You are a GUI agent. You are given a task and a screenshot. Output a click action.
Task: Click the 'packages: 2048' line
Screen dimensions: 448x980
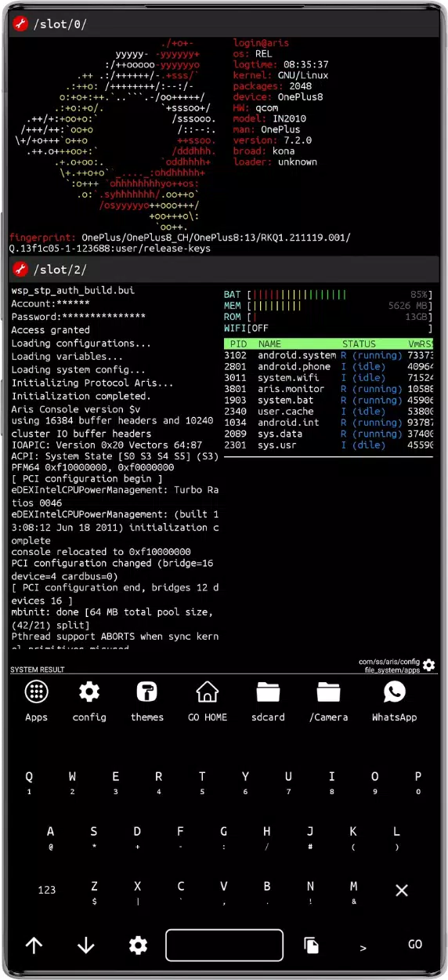point(273,86)
